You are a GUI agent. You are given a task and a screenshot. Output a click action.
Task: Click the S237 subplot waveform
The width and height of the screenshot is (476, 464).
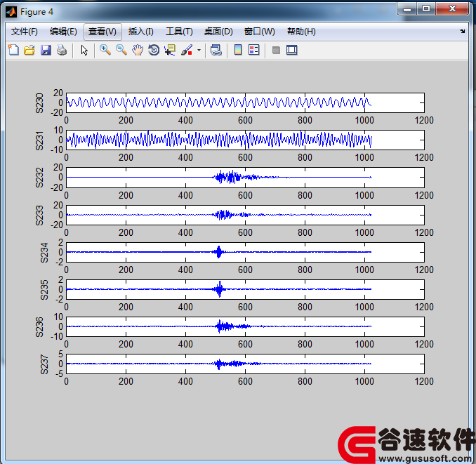(219, 364)
